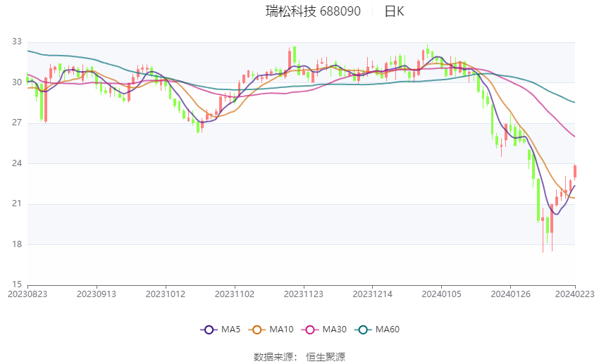Click the 20240126 x-axis date label

[x=510, y=294]
